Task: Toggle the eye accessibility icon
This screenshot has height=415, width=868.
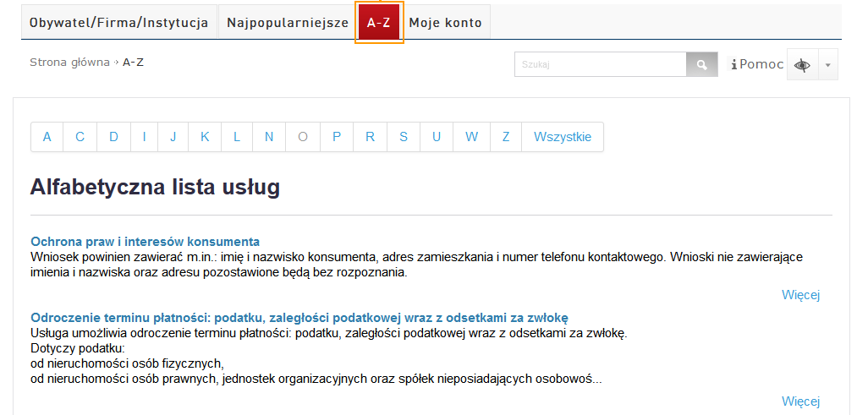Action: 801,65
